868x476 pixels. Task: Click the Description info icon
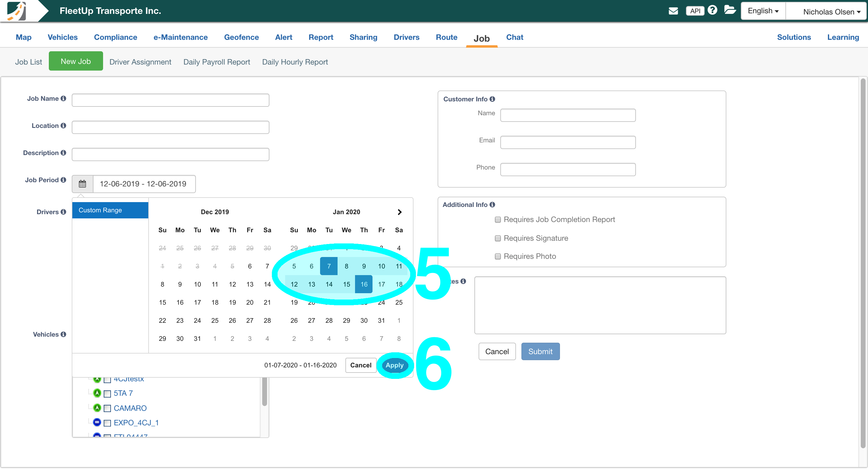coord(63,153)
